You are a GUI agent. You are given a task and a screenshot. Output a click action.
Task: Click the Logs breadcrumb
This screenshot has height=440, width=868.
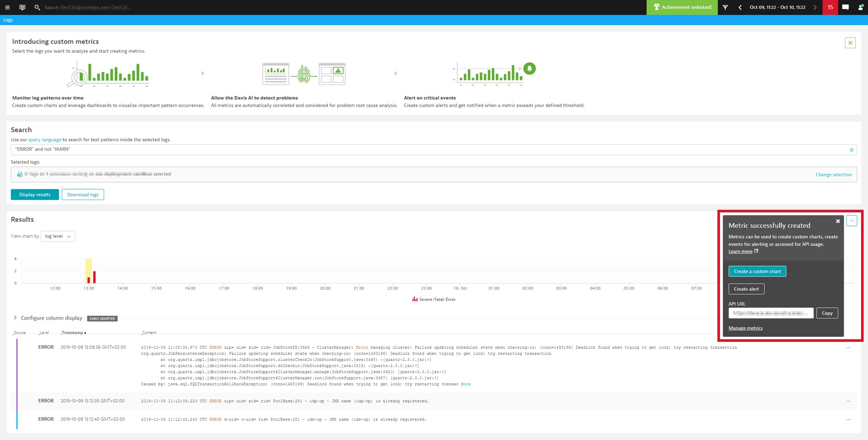click(x=8, y=20)
